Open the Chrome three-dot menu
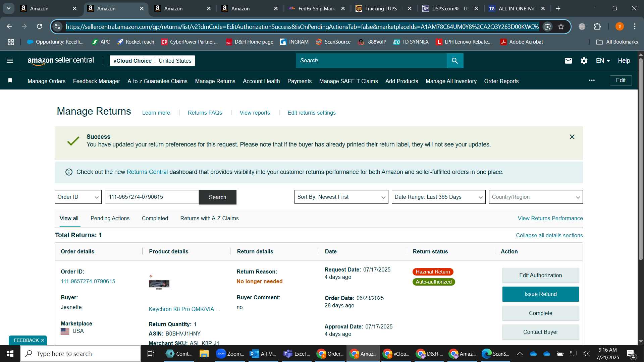644x362 pixels. tap(635, 26)
